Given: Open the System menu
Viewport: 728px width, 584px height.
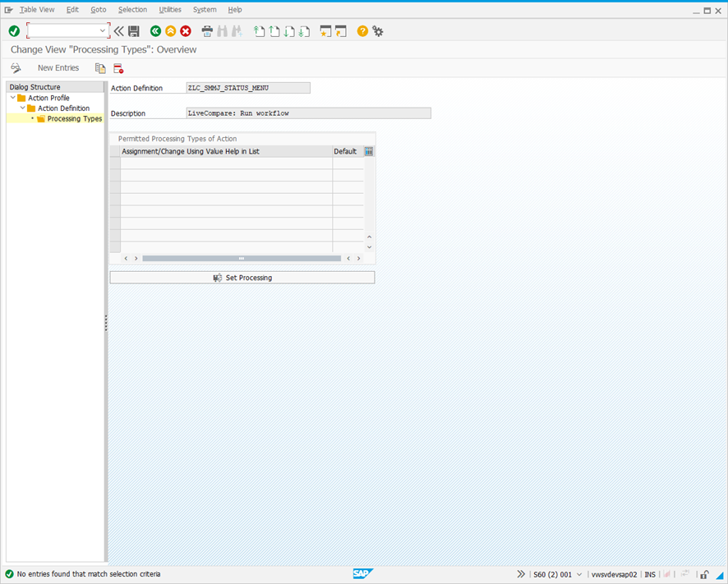Looking at the screenshot, I should [x=205, y=10].
